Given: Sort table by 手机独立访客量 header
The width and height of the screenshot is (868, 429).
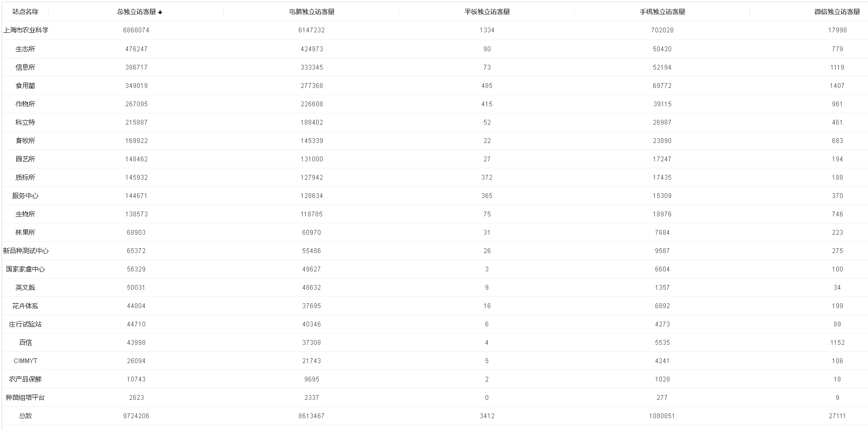Looking at the screenshot, I should 662,12.
